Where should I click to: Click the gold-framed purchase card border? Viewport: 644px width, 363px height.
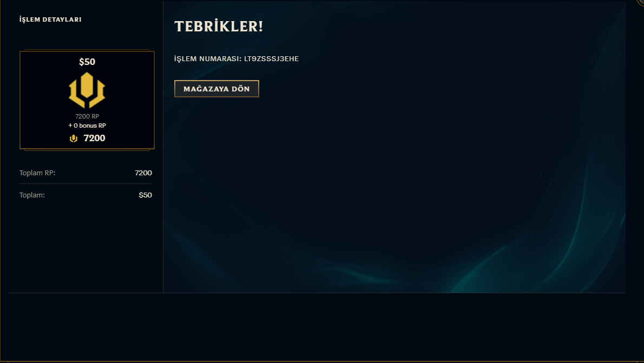(x=87, y=100)
